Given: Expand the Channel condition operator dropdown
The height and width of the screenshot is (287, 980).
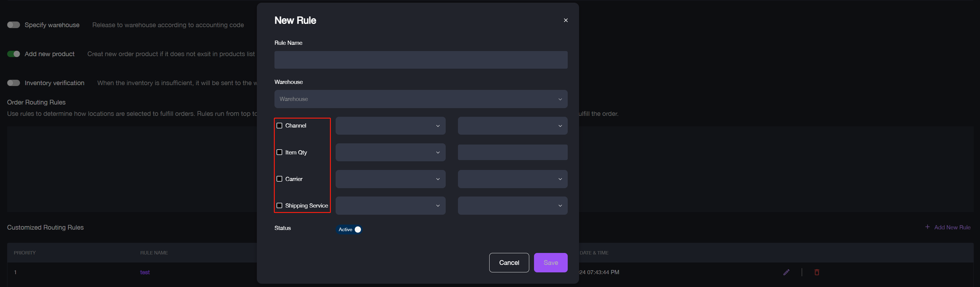Looking at the screenshot, I should click(x=390, y=126).
